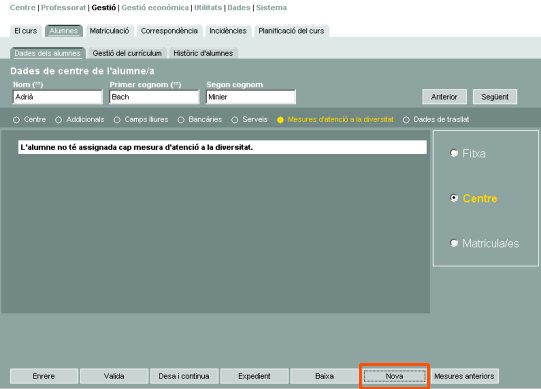
Task: Go to next student with Següent
Action: pyautogui.click(x=495, y=97)
